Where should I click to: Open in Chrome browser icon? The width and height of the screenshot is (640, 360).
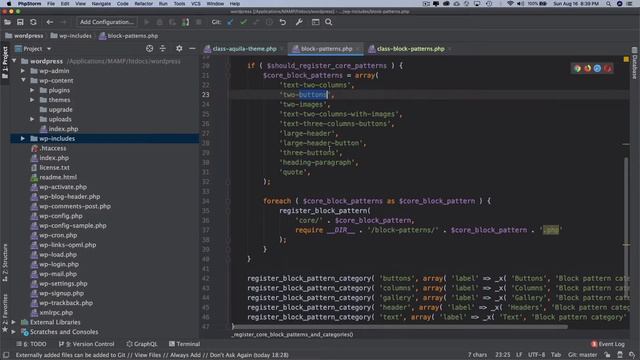(x=577, y=68)
